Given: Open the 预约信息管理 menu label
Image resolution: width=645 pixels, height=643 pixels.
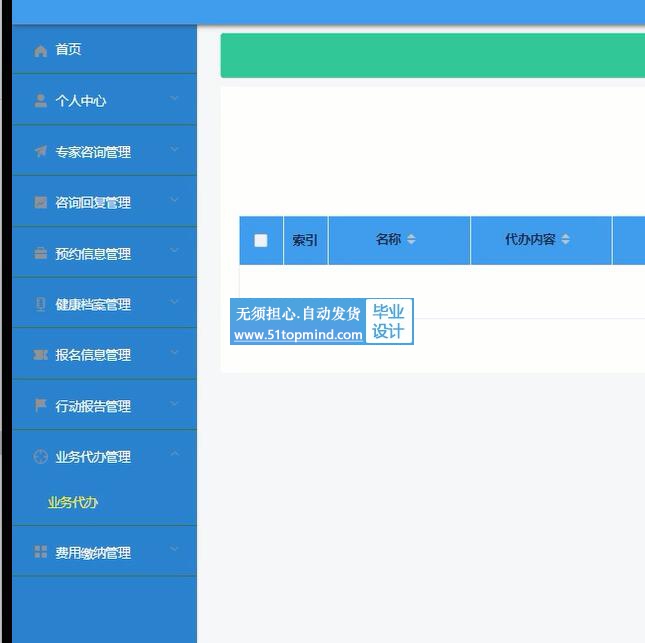Looking at the screenshot, I should point(93,254).
